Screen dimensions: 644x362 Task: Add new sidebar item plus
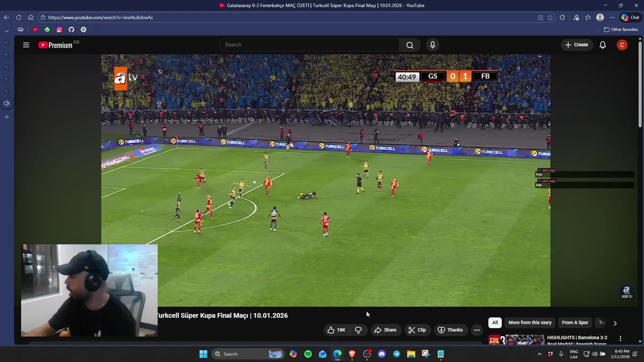[x=7, y=117]
